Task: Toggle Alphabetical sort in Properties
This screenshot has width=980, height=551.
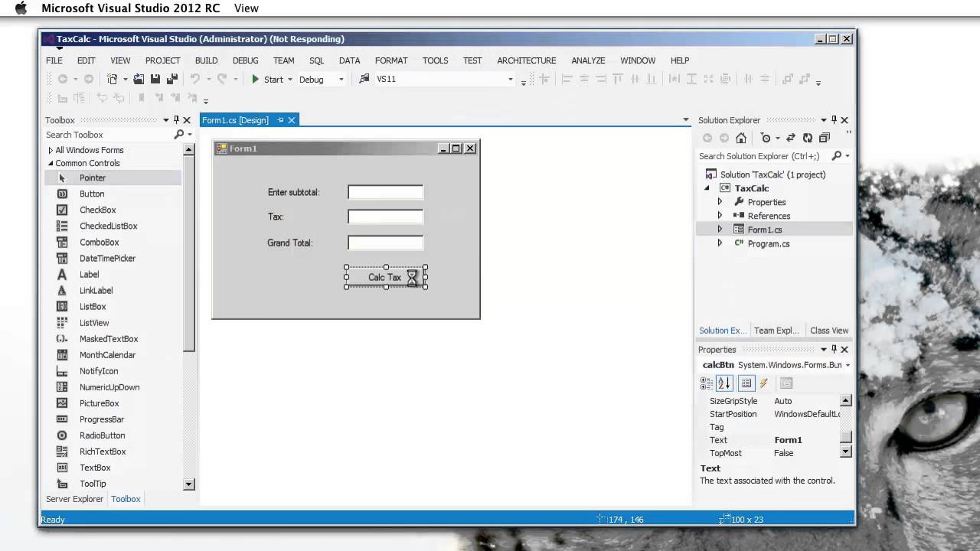Action: [724, 383]
